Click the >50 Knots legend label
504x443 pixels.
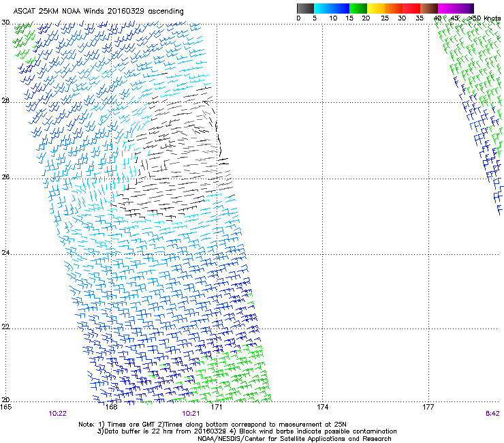(x=484, y=18)
